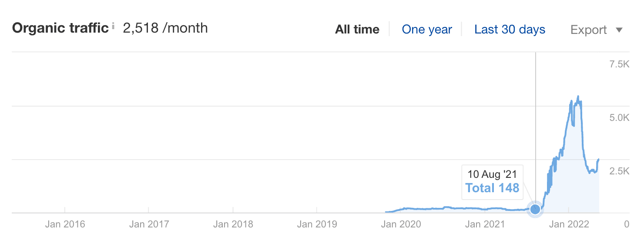
Task: Click the 7.5K y-axis label
Action: [x=618, y=64]
